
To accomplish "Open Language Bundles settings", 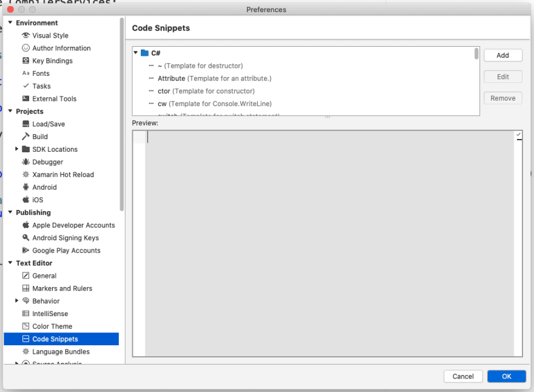I will [61, 351].
